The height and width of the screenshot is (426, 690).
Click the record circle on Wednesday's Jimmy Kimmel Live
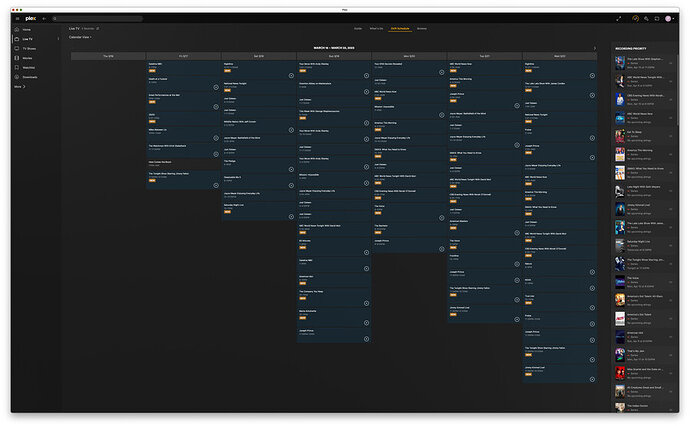click(592, 379)
